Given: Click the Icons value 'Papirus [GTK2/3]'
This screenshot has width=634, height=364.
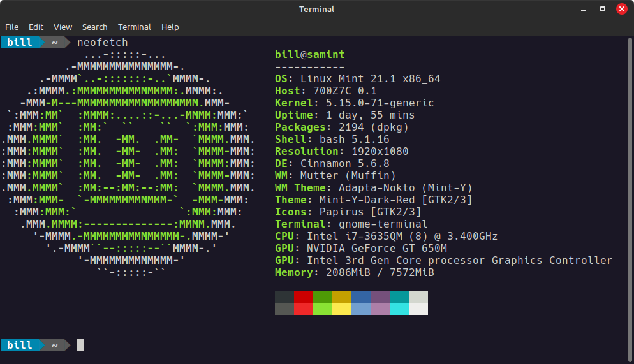Looking at the screenshot, I should click(370, 212).
